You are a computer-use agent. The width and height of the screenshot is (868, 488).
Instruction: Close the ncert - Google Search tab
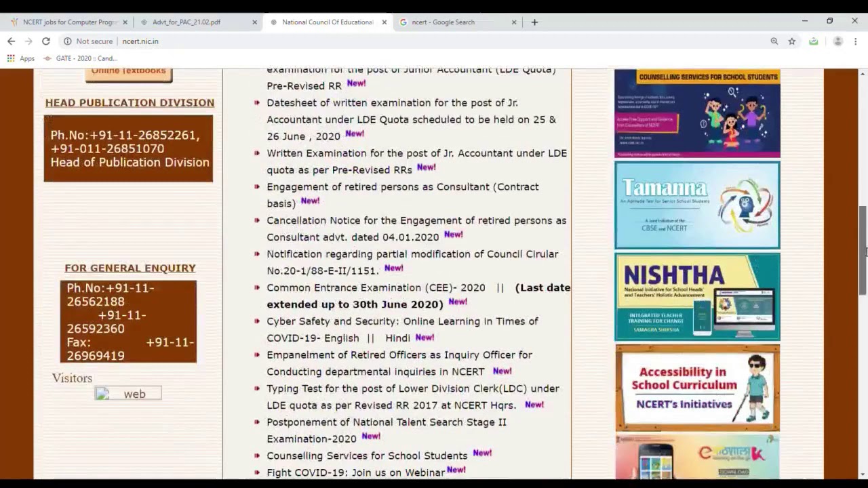point(514,22)
